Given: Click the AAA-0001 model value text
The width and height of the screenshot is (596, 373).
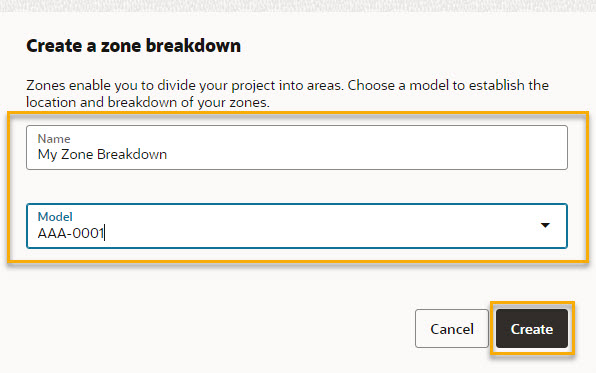Looking at the screenshot, I should [71, 233].
